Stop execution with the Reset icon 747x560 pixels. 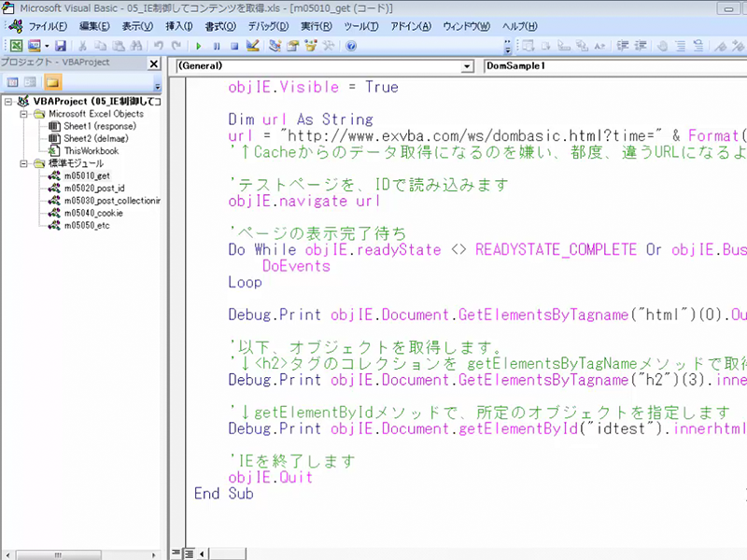[233, 45]
